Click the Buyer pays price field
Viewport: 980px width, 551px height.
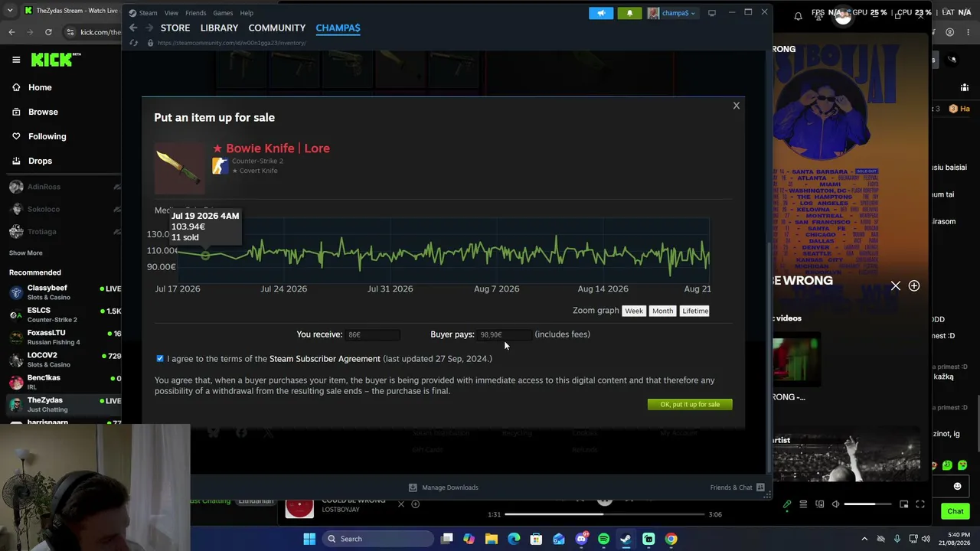504,334
